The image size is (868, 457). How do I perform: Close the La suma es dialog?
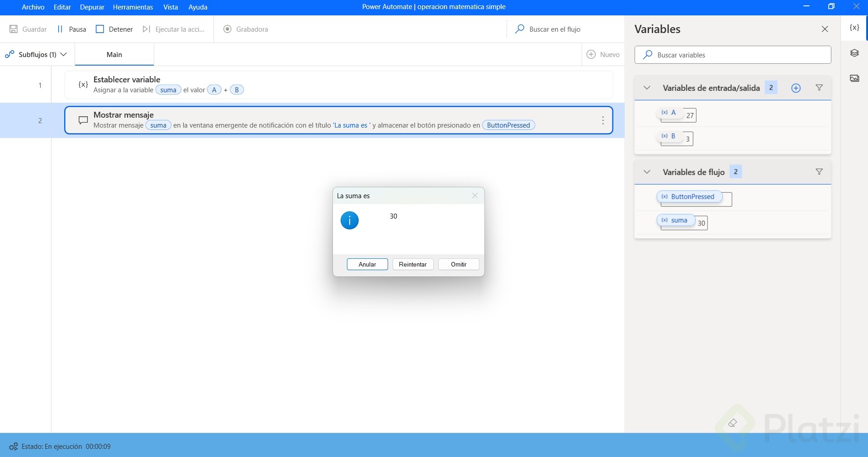475,195
